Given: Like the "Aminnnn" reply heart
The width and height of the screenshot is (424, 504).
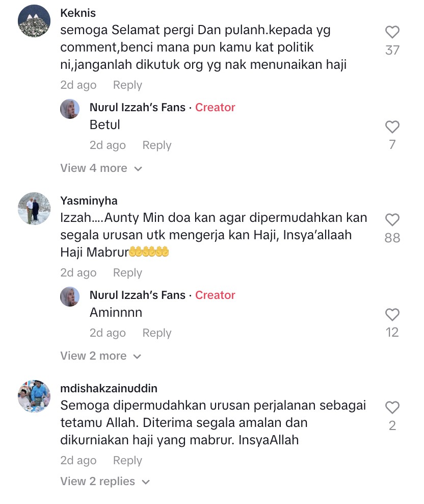Looking at the screenshot, I should click(392, 315).
